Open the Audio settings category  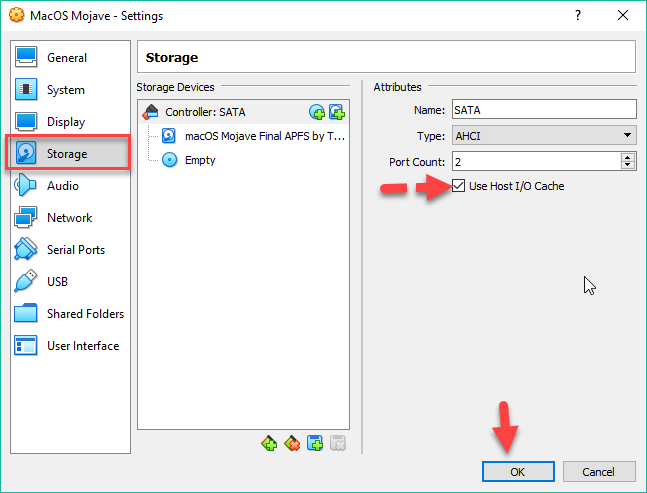click(x=62, y=186)
